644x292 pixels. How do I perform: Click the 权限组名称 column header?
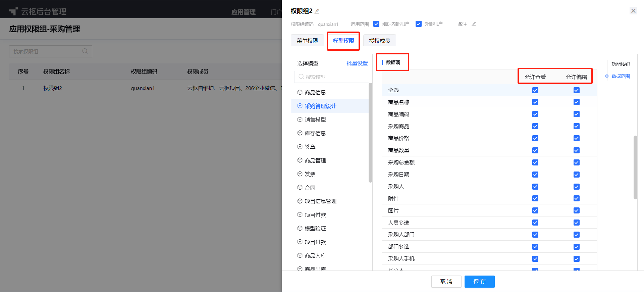[56, 71]
